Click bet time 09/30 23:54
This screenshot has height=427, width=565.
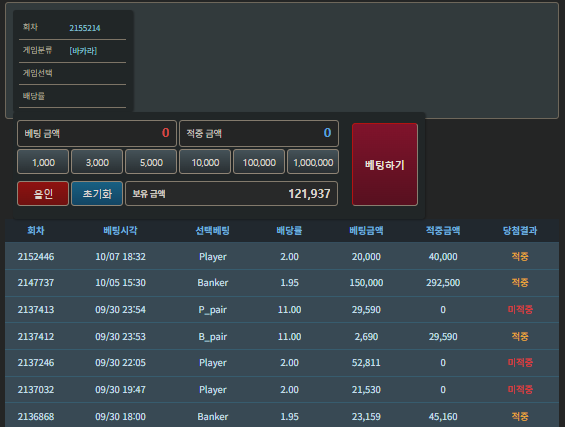click(x=120, y=310)
